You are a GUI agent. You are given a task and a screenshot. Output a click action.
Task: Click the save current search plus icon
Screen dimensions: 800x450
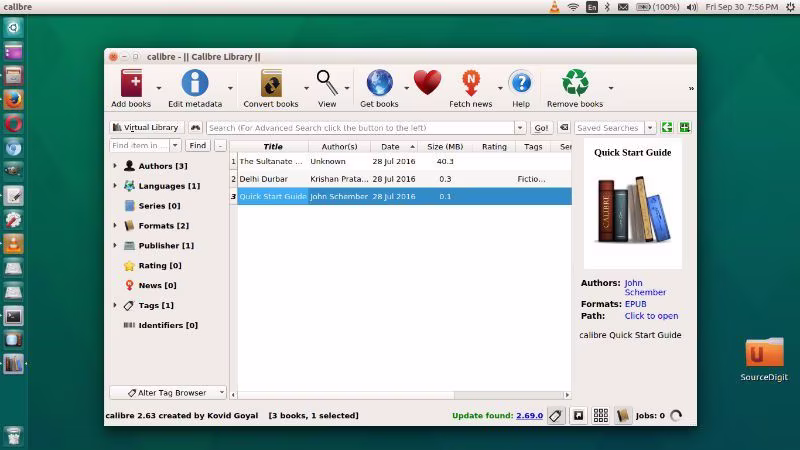pos(685,128)
